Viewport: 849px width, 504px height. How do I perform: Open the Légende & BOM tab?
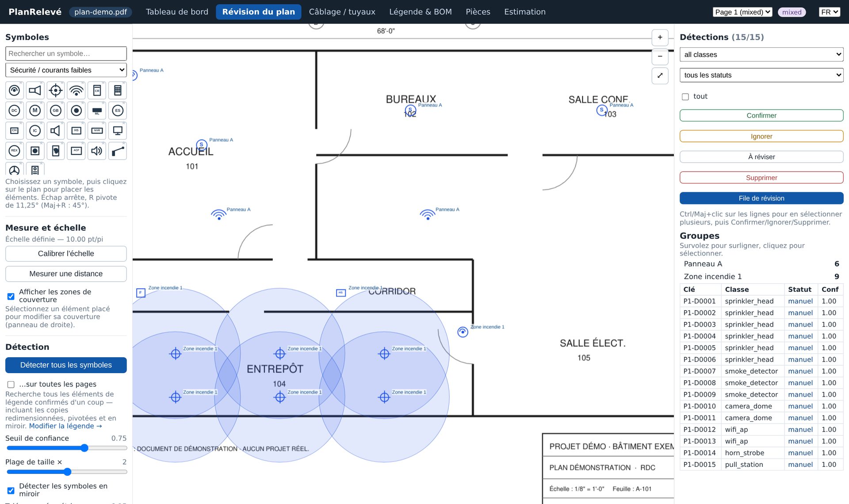421,12
